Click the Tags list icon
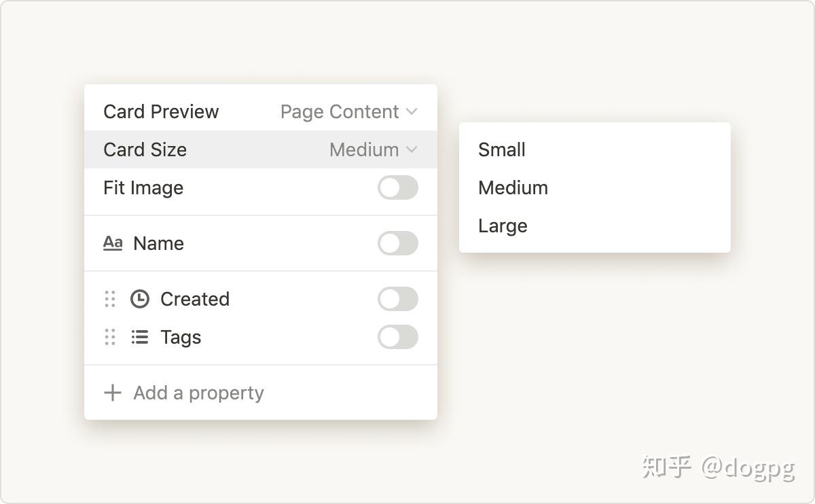The width and height of the screenshot is (815, 504). tap(140, 337)
